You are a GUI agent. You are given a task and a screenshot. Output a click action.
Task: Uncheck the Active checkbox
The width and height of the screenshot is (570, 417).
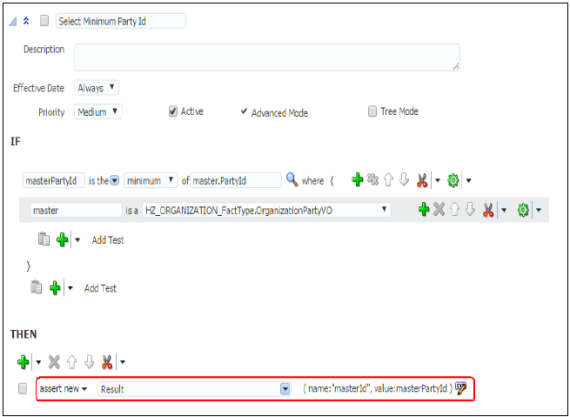173,111
